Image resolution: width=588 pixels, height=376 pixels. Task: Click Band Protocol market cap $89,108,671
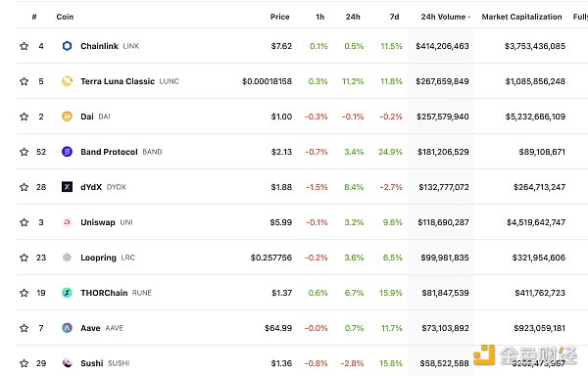pos(542,152)
